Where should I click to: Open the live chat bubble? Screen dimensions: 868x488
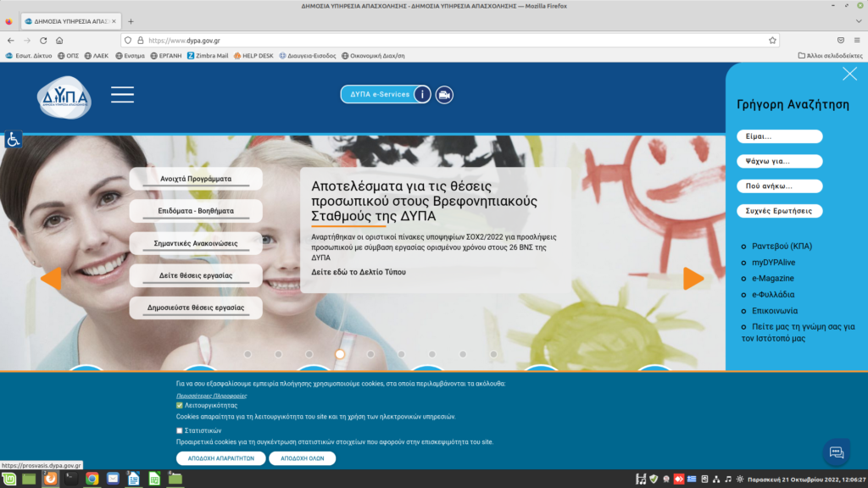[837, 452]
